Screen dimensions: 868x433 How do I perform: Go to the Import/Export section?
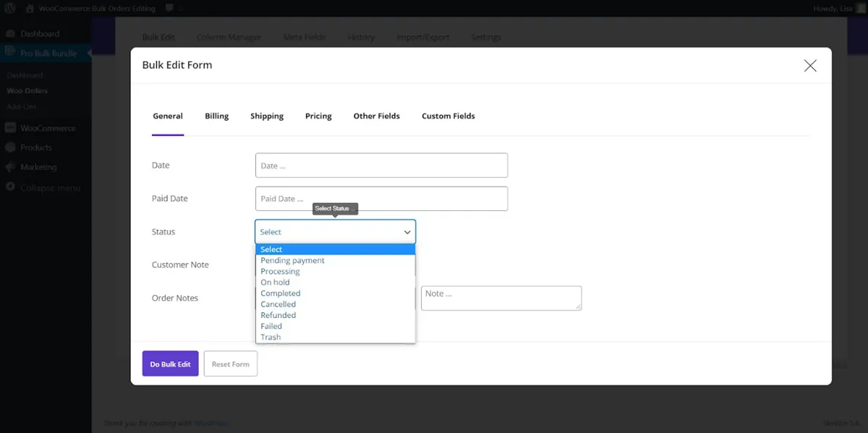(x=423, y=36)
